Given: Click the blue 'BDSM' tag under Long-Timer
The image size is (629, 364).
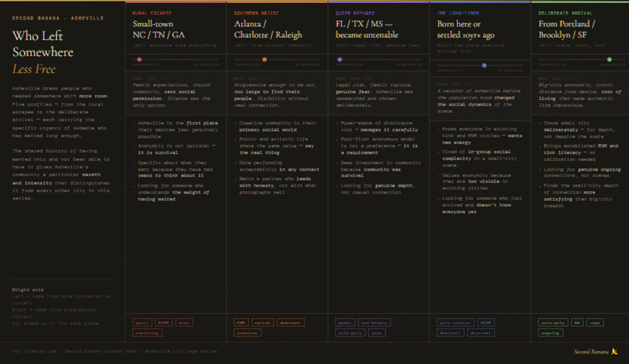Looking at the screenshot, I should coord(486,322).
